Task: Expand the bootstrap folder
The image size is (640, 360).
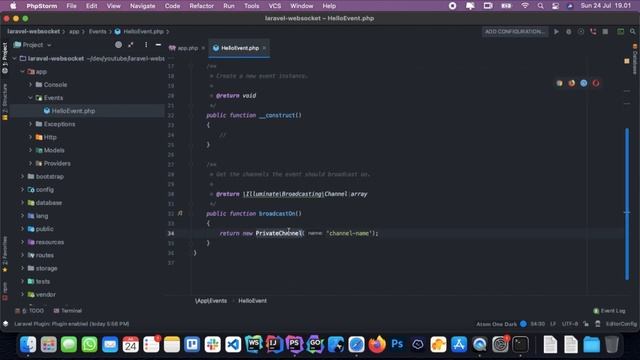Action: 22,176
